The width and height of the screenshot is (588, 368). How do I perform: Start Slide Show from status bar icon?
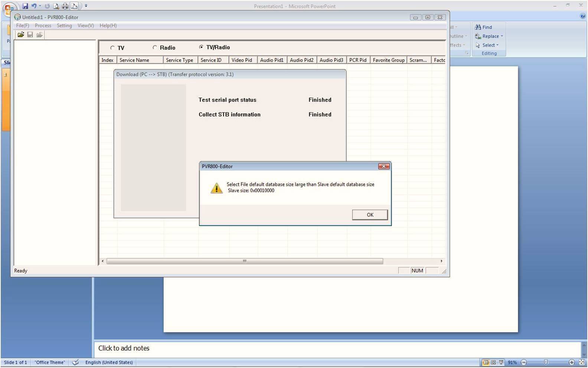point(501,362)
